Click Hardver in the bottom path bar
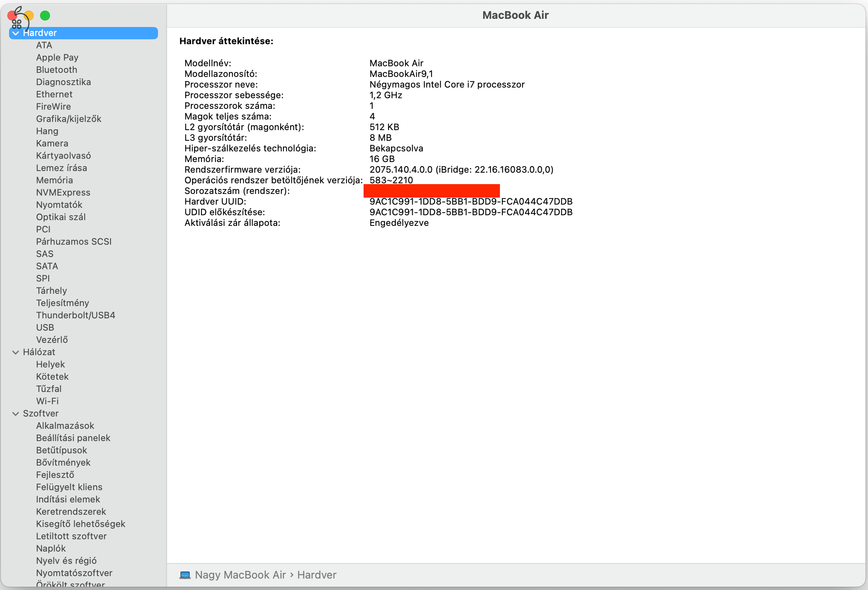Viewport: 868px width, 590px height. pyautogui.click(x=317, y=575)
